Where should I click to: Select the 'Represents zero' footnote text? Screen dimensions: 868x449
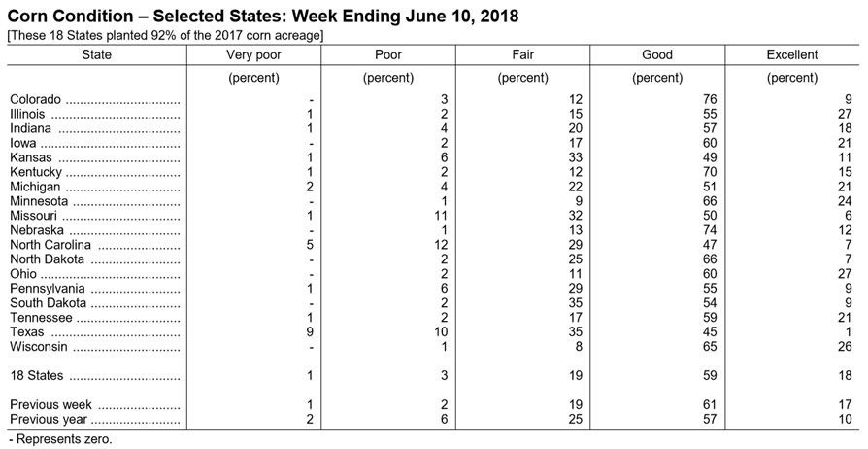coord(60,439)
